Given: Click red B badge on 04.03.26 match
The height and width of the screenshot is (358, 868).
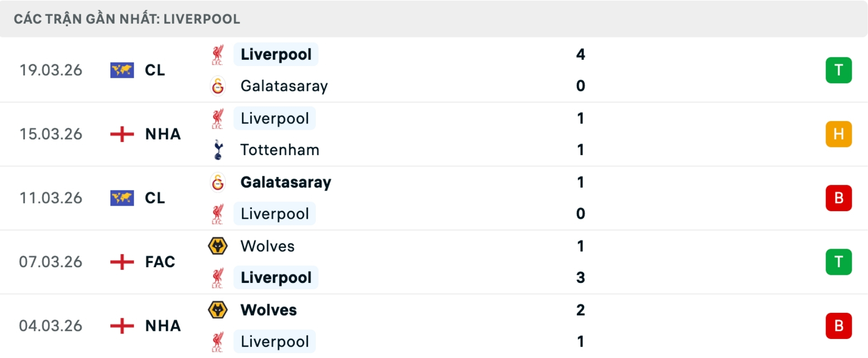Looking at the screenshot, I should click(x=838, y=325).
